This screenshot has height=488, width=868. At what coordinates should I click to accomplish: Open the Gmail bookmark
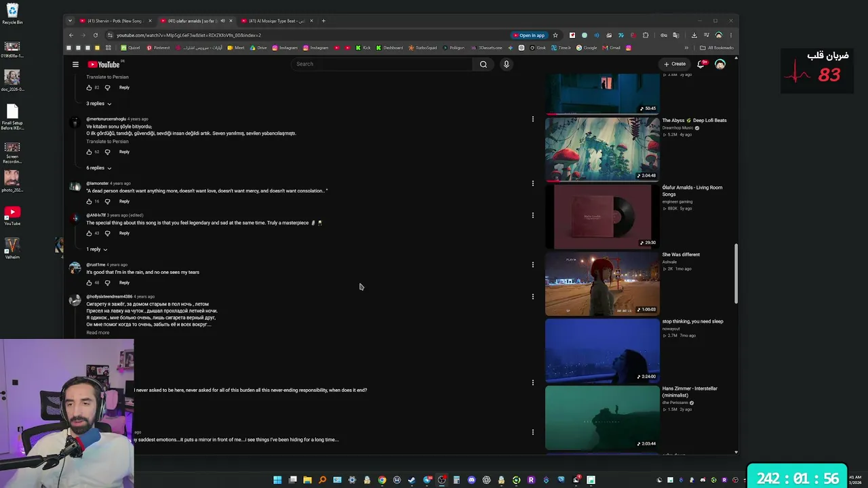tap(612, 48)
